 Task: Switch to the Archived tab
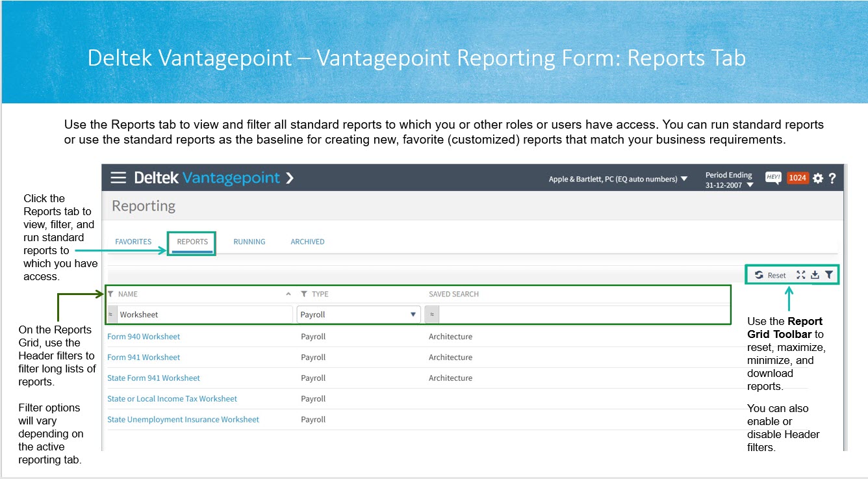coord(307,242)
